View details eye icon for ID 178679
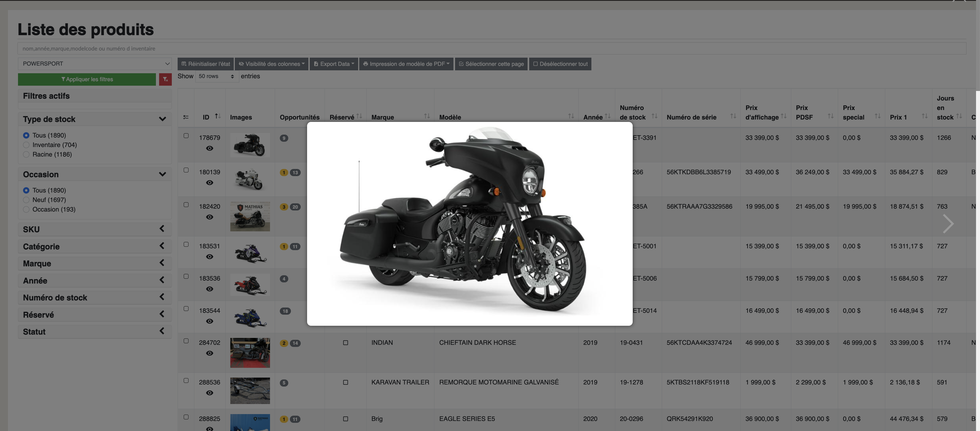980x431 pixels. point(209,149)
